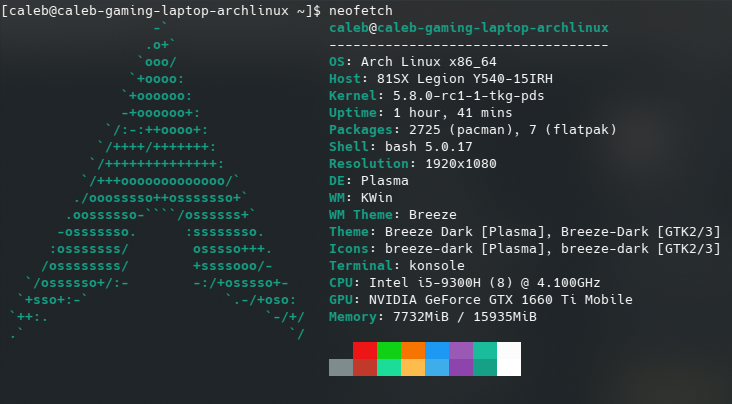Click the bright red color block
The height and width of the screenshot is (404, 732).
tap(365, 350)
